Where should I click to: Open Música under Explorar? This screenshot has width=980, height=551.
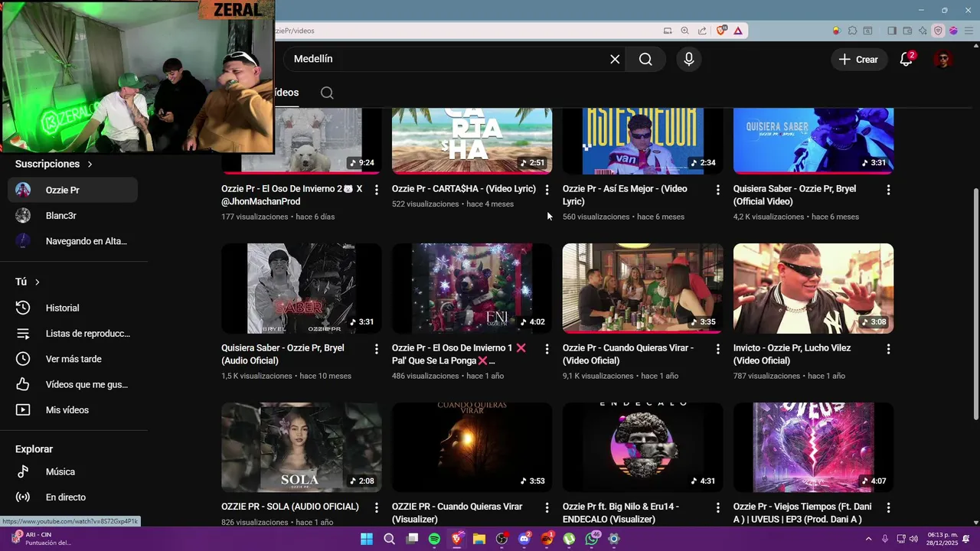pos(73,471)
